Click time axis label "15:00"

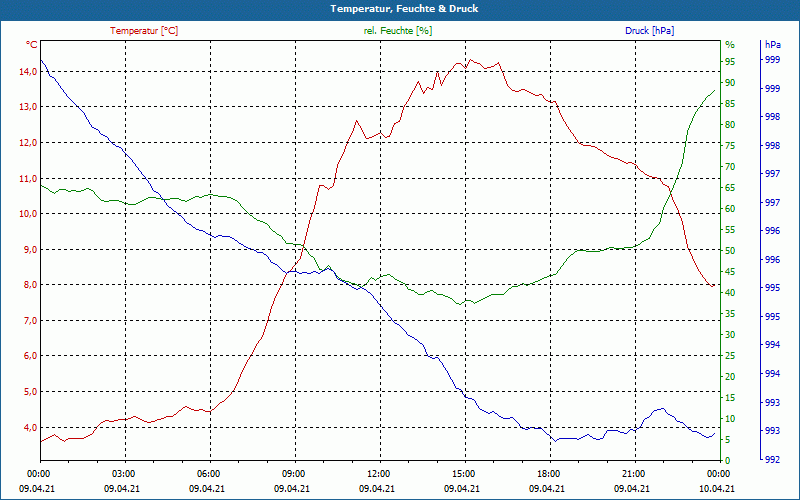(x=463, y=473)
